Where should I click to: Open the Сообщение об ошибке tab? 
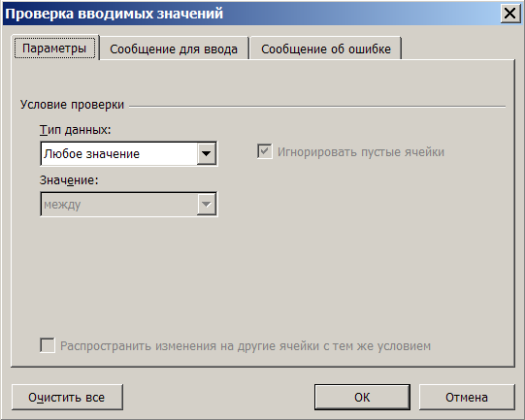click(x=326, y=48)
